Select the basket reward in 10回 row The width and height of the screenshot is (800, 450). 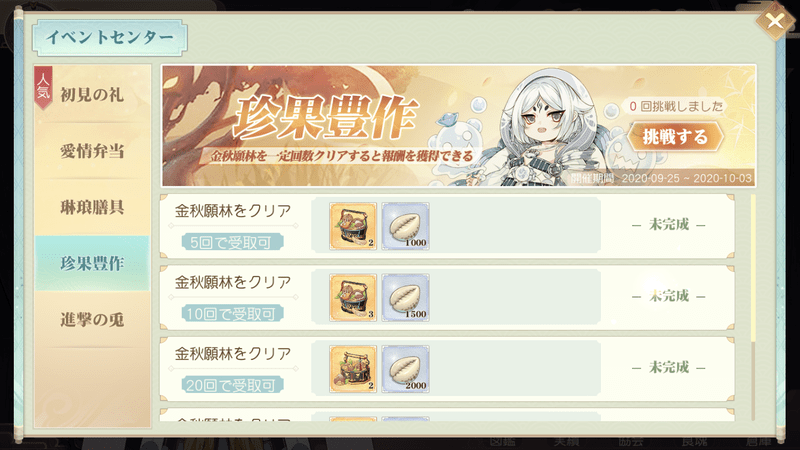[x=353, y=297]
